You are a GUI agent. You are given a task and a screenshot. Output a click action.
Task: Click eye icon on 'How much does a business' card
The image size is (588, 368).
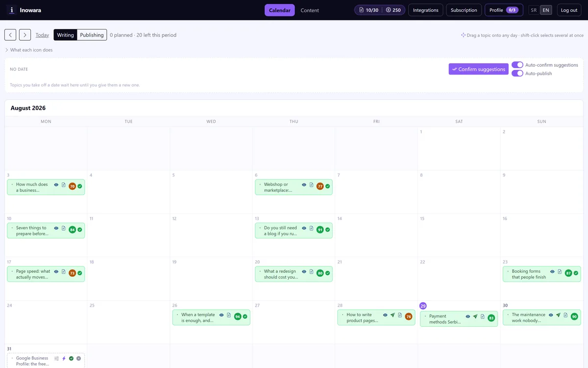56,185
